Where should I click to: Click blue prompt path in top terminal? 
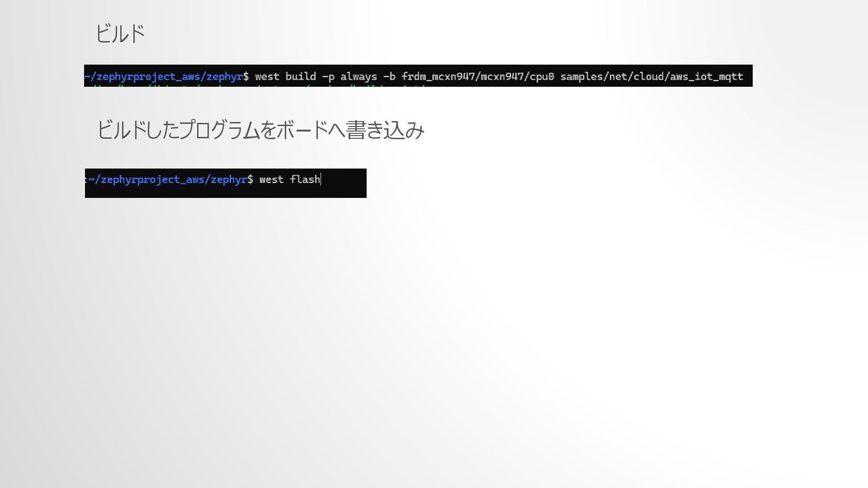(x=164, y=76)
